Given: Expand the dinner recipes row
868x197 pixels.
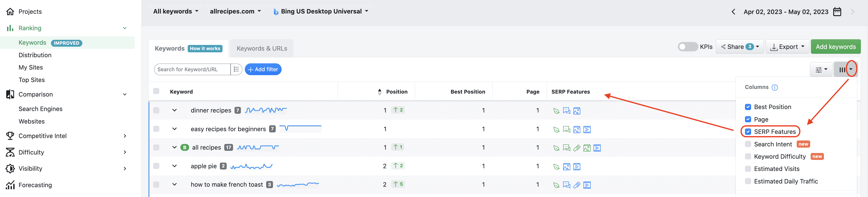Looking at the screenshot, I should click(x=174, y=111).
